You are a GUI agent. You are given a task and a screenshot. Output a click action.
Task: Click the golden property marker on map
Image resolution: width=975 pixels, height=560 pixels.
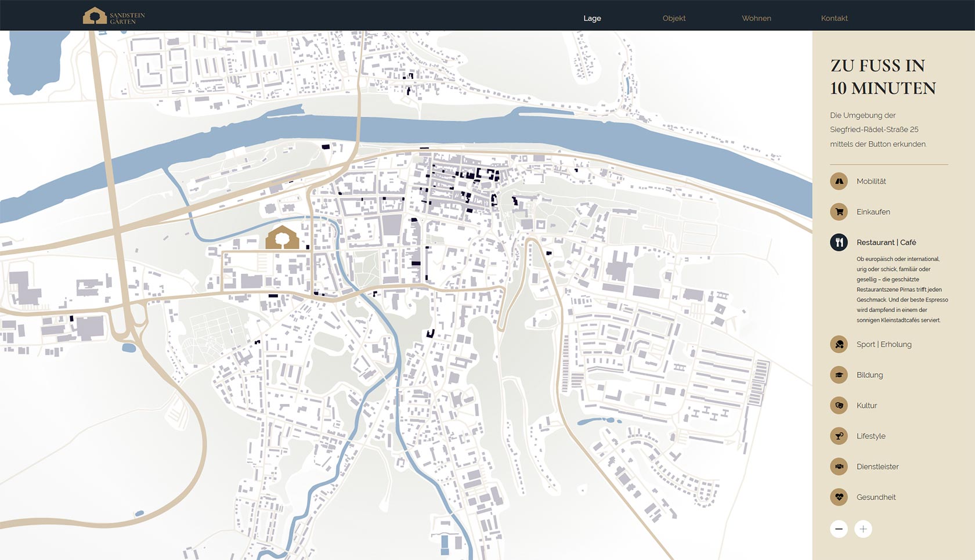coord(282,238)
